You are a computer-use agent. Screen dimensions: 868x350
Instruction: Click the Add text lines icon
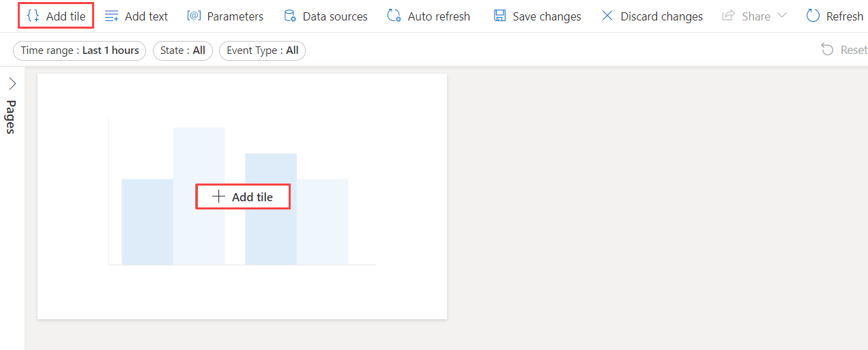pyautogui.click(x=112, y=16)
